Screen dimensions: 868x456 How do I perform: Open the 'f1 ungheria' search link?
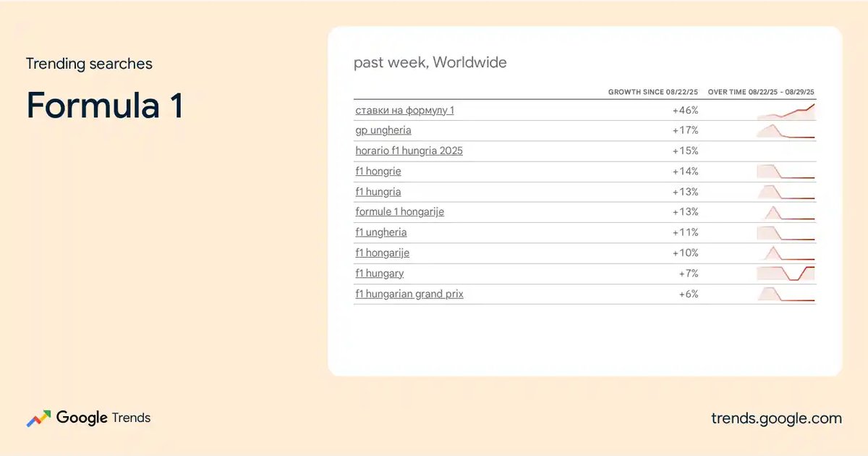(381, 232)
